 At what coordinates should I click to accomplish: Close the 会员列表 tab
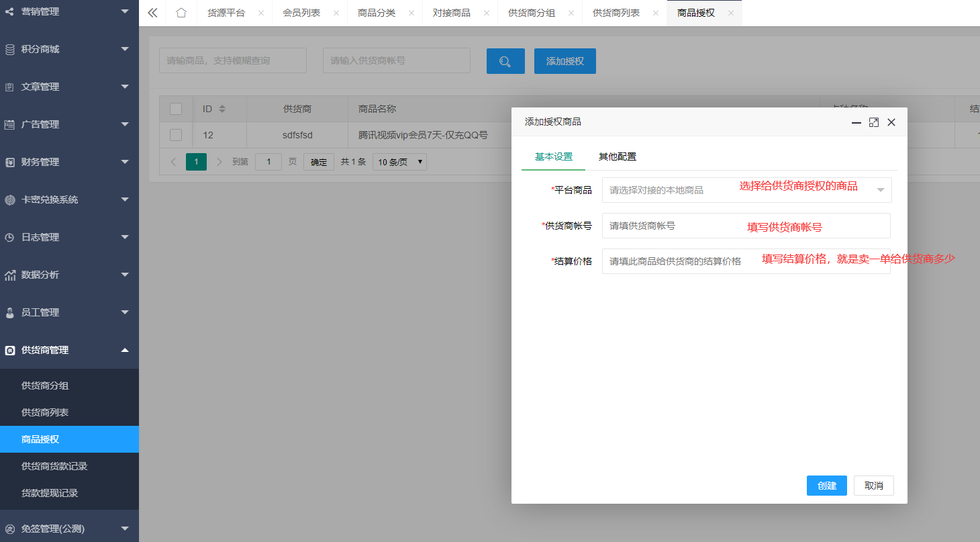pos(336,13)
